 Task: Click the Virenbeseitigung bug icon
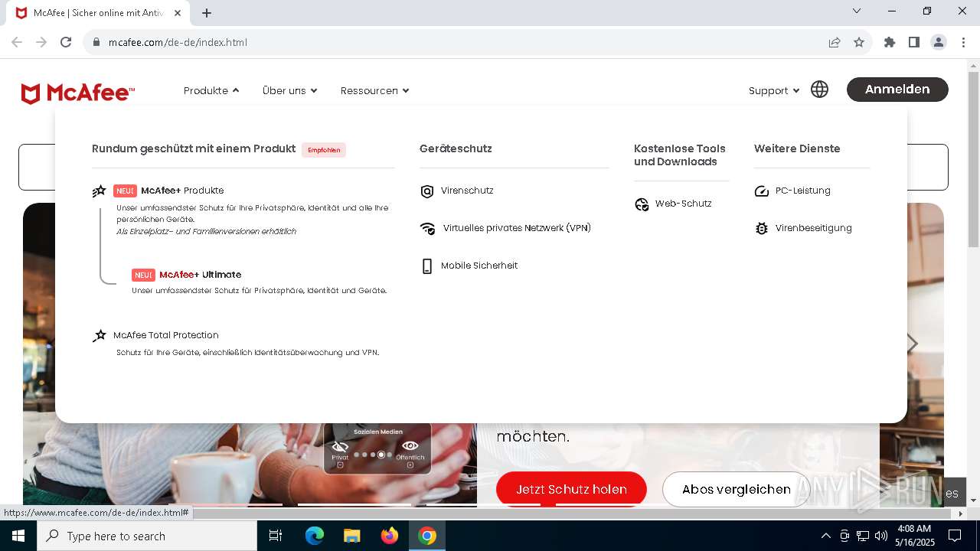coord(761,228)
